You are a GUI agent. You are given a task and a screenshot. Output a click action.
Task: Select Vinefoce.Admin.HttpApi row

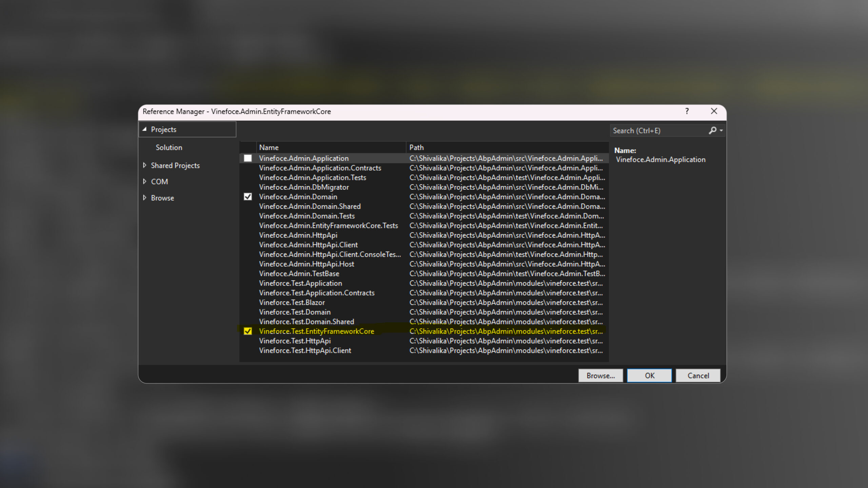[424, 235]
